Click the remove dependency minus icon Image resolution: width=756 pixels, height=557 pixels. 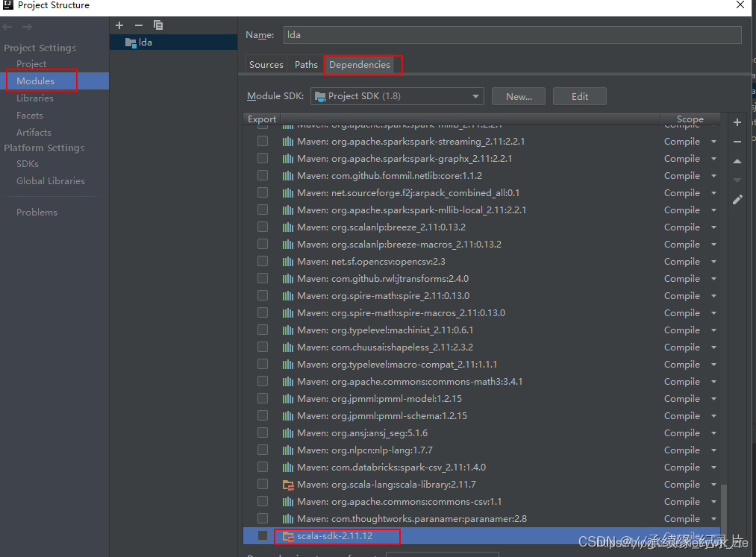pos(737,142)
